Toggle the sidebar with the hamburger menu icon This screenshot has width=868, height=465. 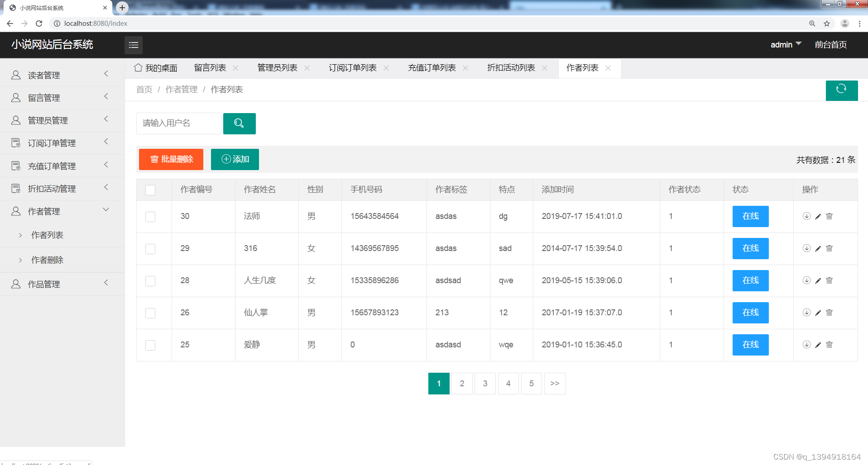point(134,45)
